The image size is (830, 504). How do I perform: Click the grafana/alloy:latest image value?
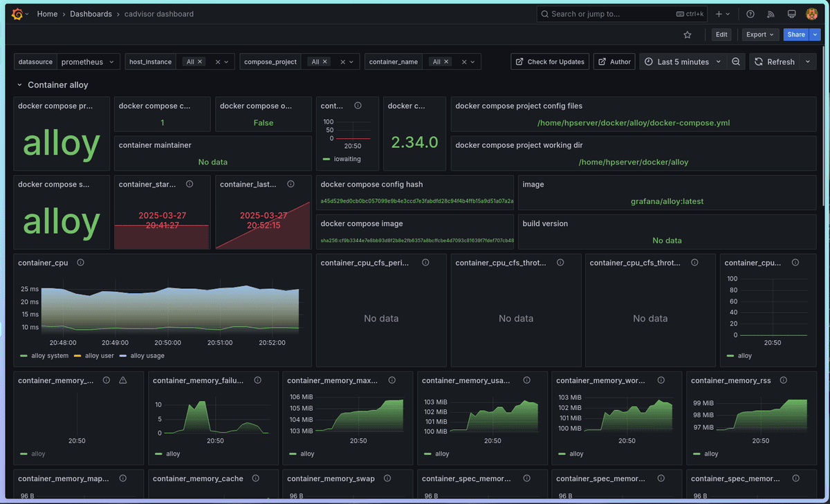point(667,202)
